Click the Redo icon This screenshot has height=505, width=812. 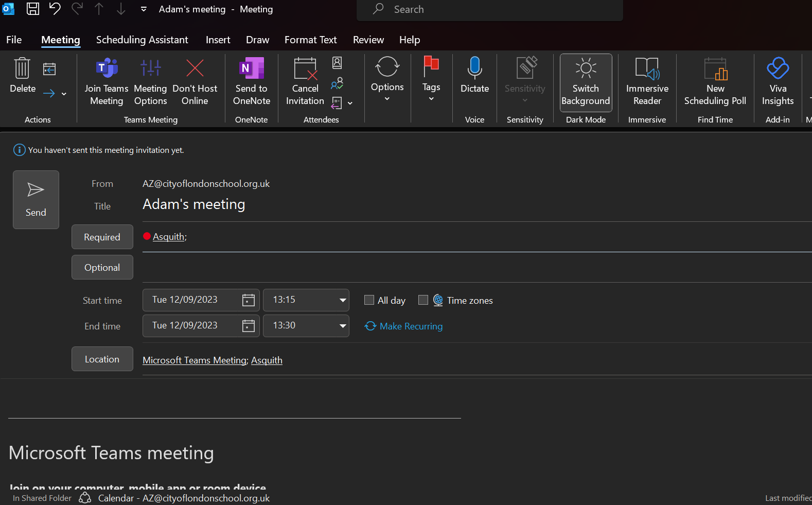(x=77, y=9)
